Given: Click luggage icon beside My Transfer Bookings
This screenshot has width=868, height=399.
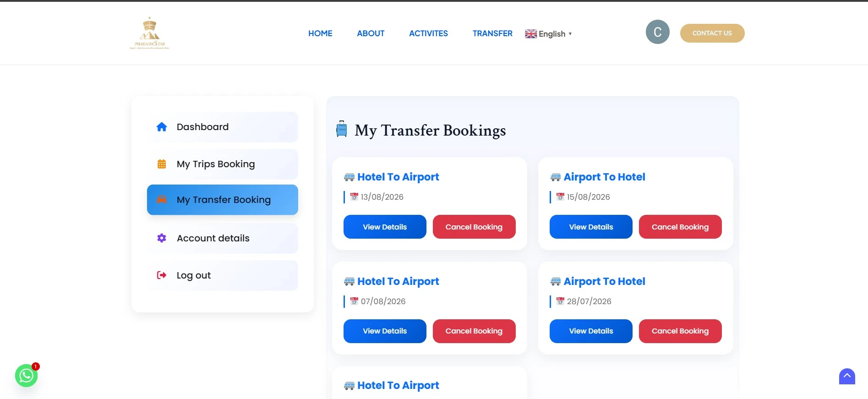Looking at the screenshot, I should (x=342, y=129).
